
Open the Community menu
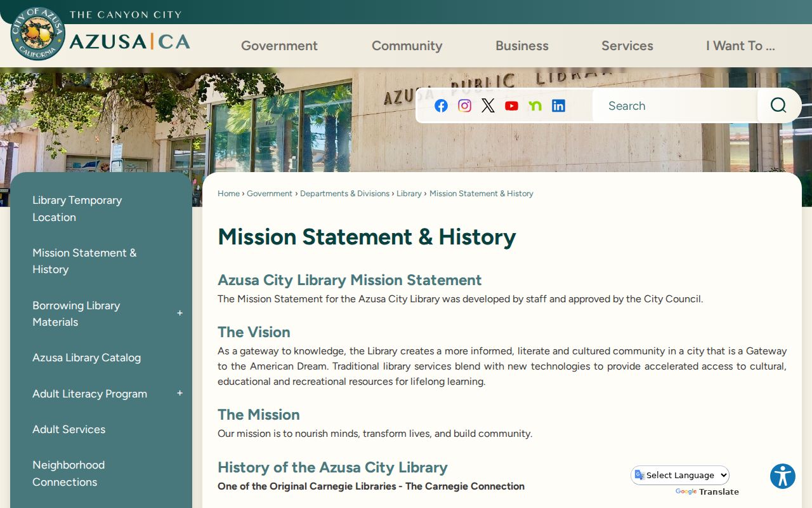click(x=407, y=46)
